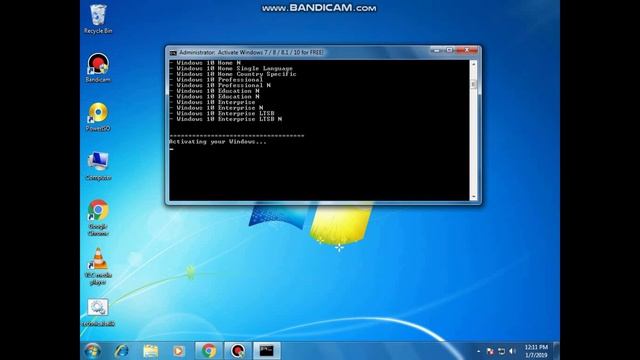The width and height of the screenshot is (640, 360).
Task: Launch Internet Explorer from the taskbar
Action: coord(121,351)
